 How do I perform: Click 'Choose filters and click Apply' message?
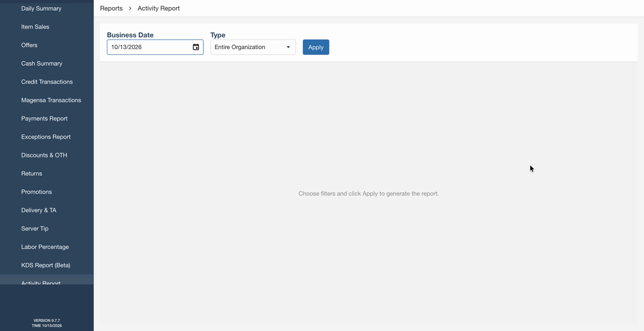coord(369,193)
